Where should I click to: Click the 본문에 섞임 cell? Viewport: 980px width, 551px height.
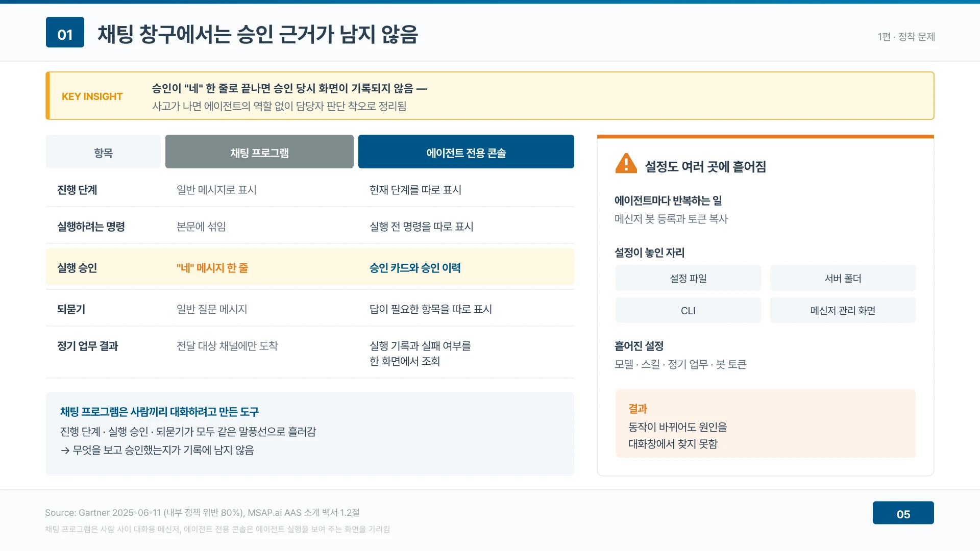[201, 227]
